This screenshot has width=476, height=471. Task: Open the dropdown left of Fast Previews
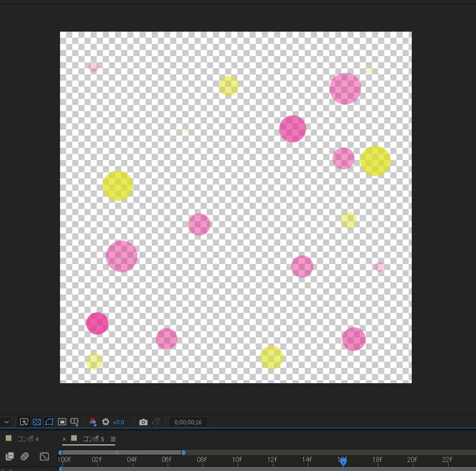7,422
